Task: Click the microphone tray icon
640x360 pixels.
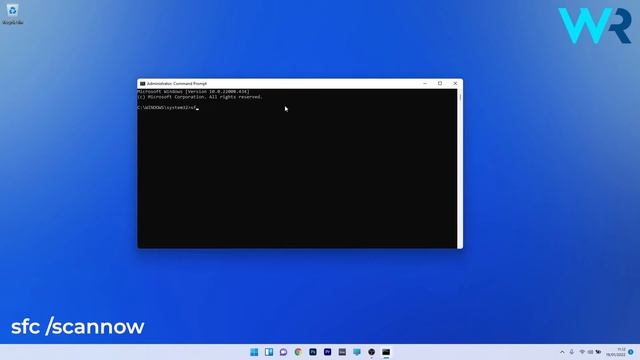Action: tap(571, 352)
